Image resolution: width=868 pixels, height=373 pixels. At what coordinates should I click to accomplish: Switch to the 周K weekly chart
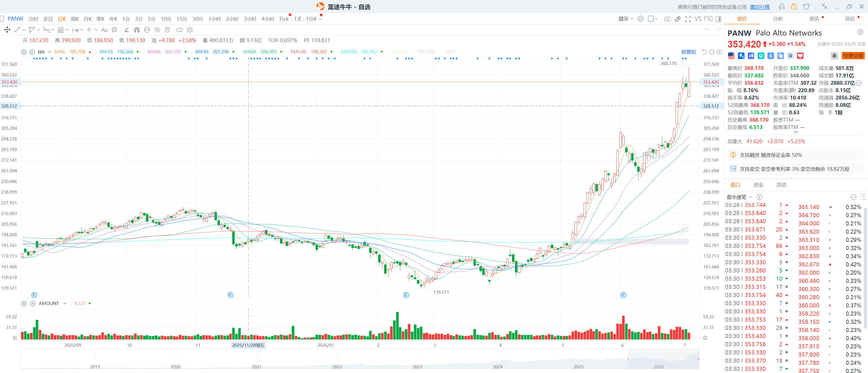tap(75, 19)
